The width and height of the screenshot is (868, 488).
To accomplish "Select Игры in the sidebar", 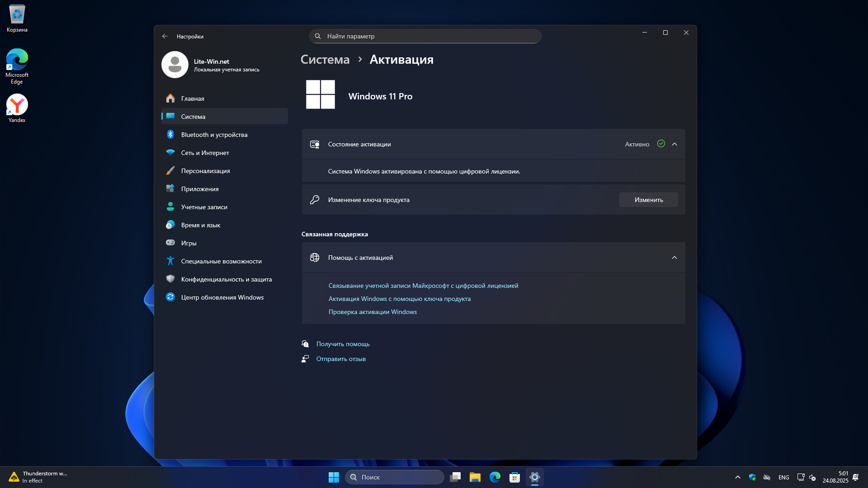I will (x=189, y=243).
